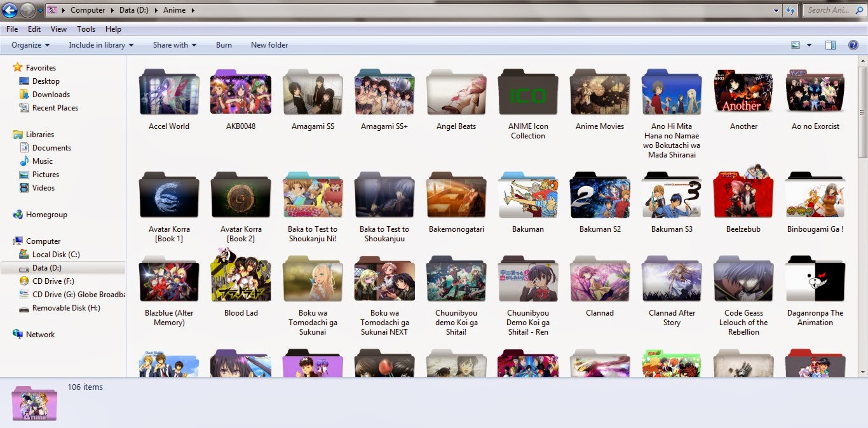Select the Binbougami Ga ! folder icon

(x=815, y=195)
